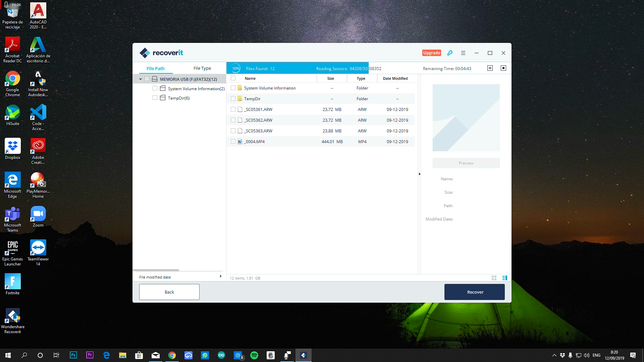
Task: Select System Volume Information(2) tree item
Action: [x=196, y=88]
